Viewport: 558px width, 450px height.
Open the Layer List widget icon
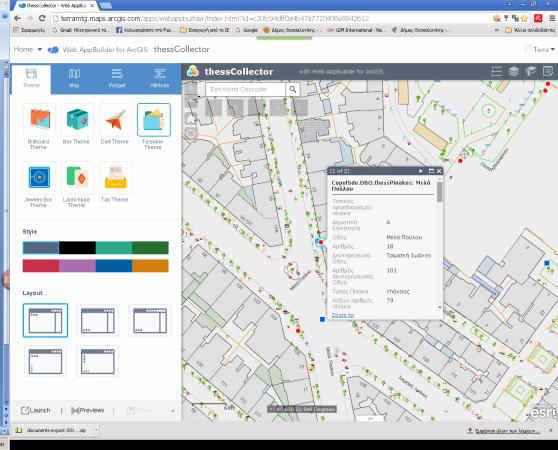click(514, 72)
